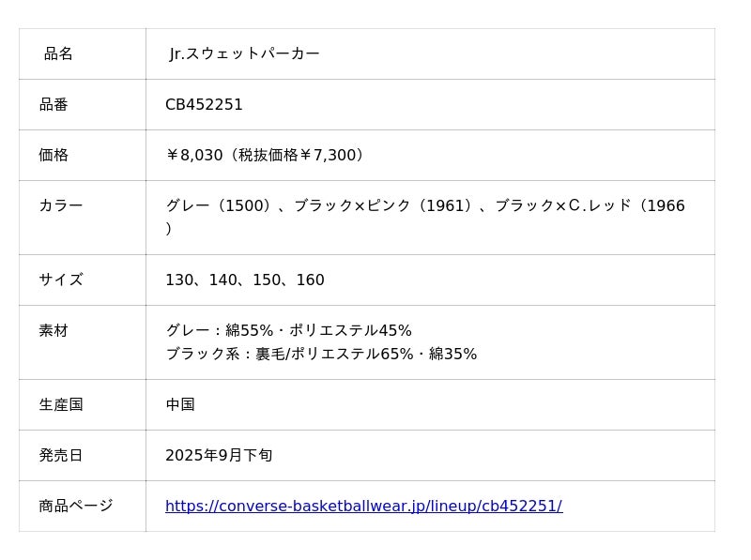Click the 商品ページ row label
This screenshot has height=560, width=751.
click(x=76, y=507)
